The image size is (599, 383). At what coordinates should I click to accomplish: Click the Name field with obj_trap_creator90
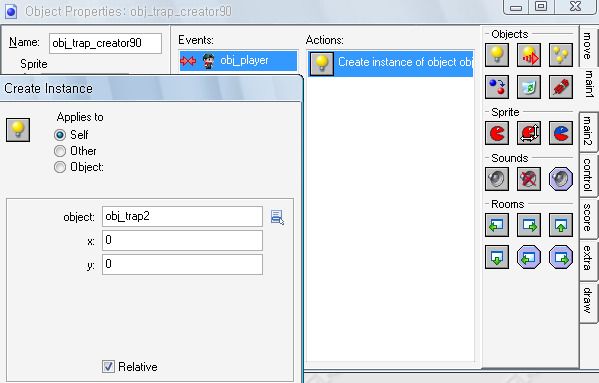point(105,43)
